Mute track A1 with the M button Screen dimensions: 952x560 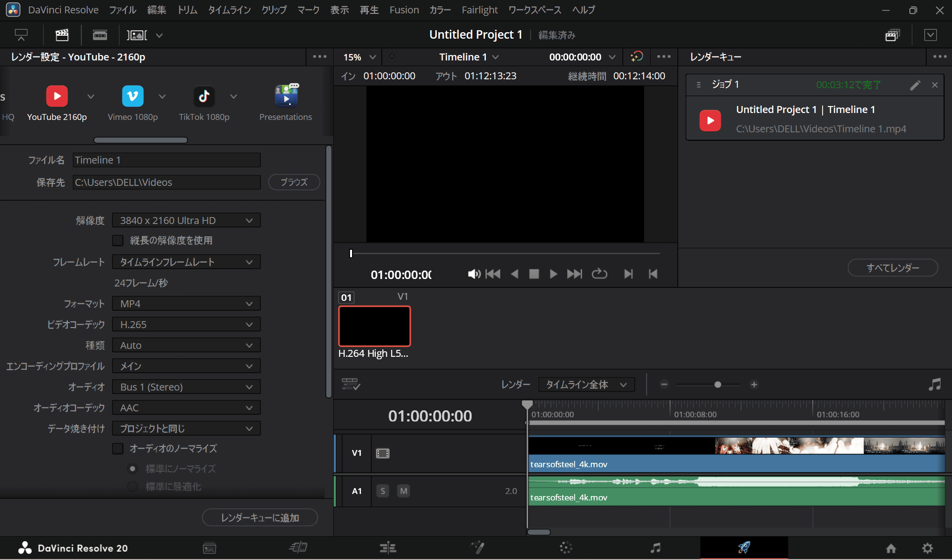(x=403, y=491)
